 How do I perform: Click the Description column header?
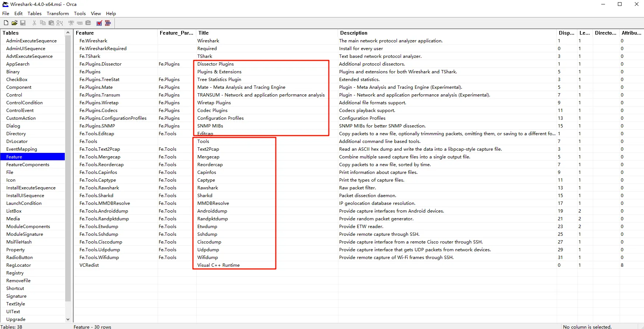447,33
